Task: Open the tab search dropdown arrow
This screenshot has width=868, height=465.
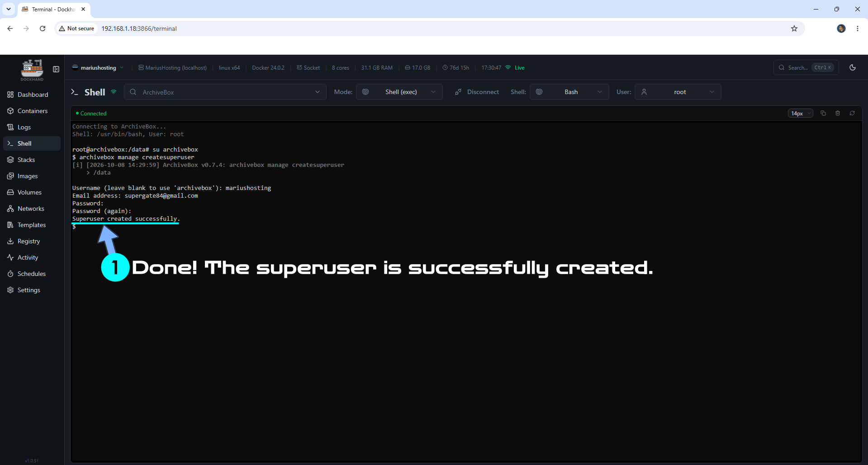Action: click(x=9, y=9)
